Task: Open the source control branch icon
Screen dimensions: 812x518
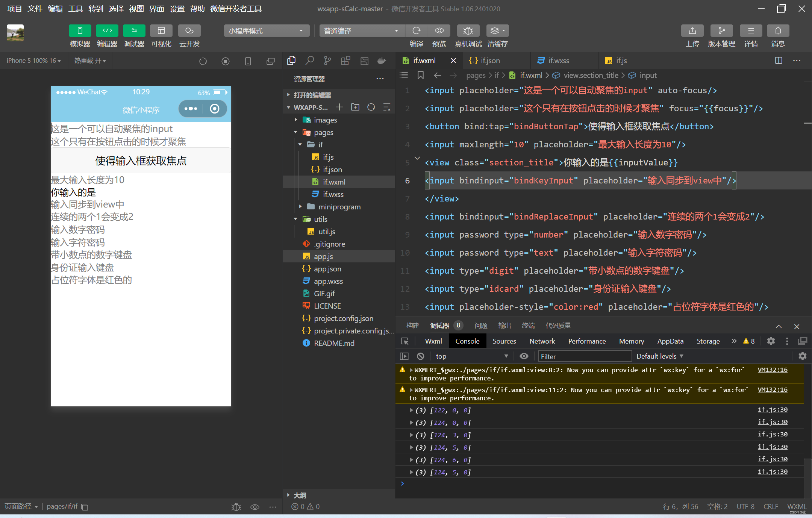Action: 327,61
